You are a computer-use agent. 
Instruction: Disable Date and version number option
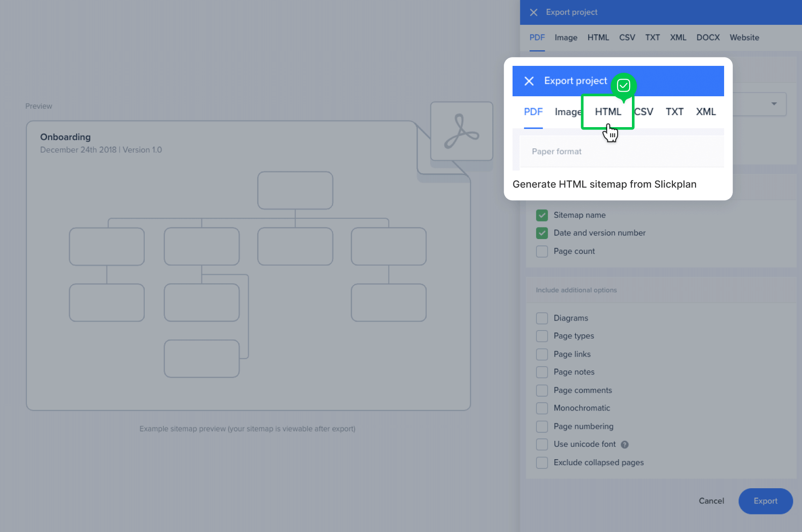point(542,233)
